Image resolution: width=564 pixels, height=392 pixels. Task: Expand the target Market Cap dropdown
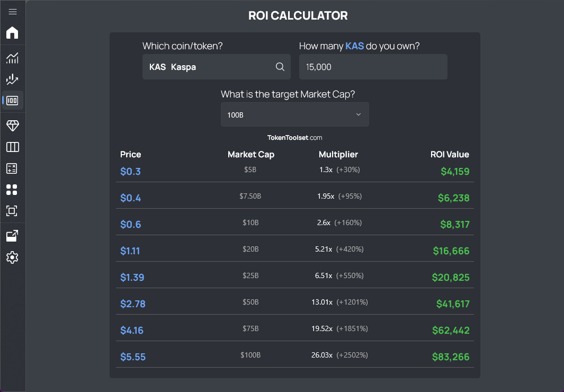tap(295, 114)
